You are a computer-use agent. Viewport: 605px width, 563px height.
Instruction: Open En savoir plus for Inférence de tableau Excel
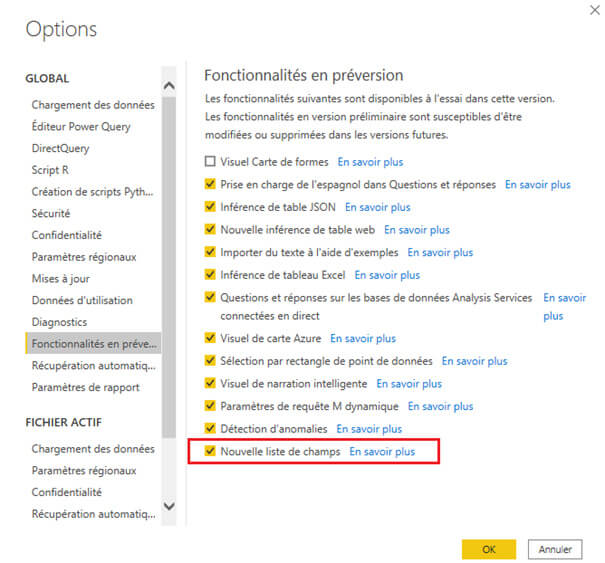coord(387,275)
